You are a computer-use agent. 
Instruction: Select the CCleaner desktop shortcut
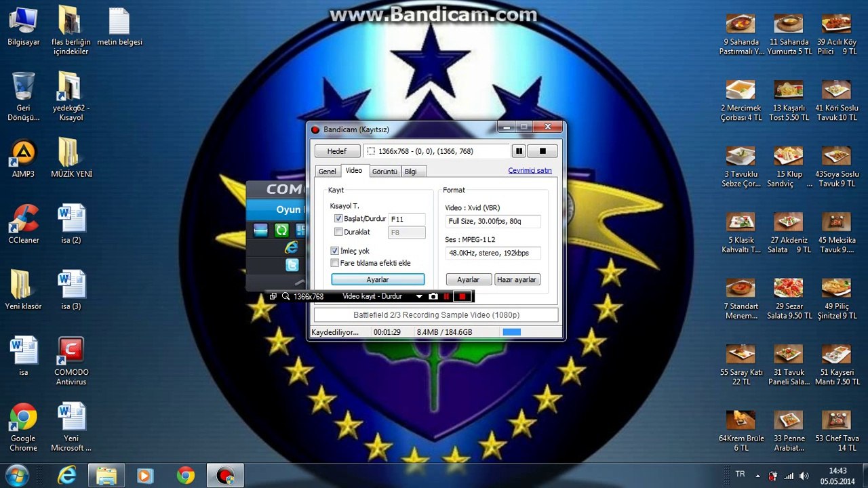(x=24, y=224)
